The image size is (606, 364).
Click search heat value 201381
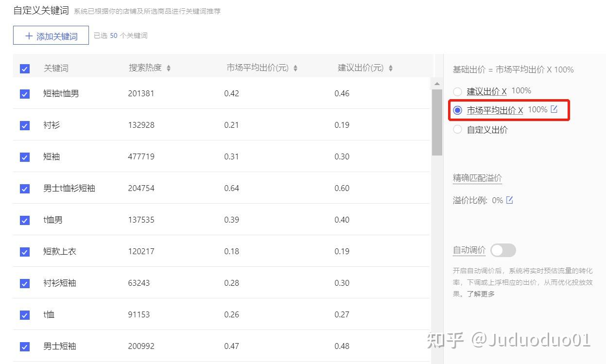141,93
